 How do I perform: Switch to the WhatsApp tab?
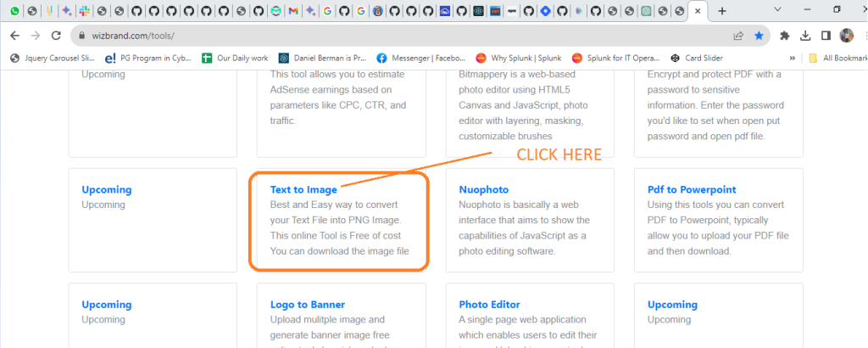point(14,12)
